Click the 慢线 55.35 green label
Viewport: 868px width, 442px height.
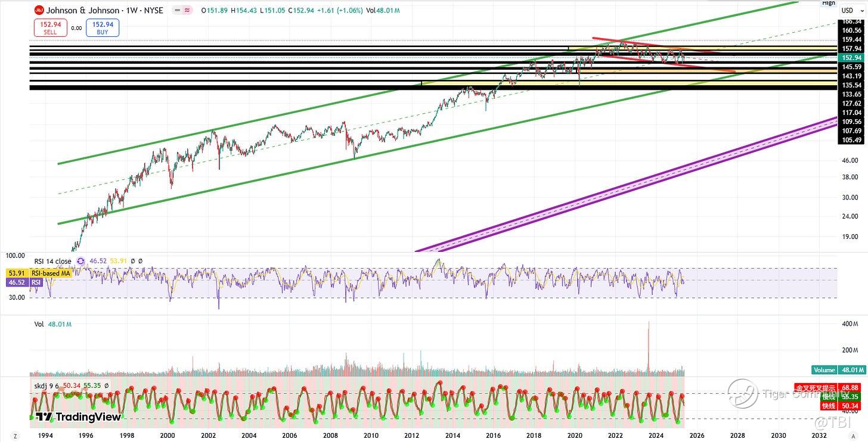[x=841, y=397]
